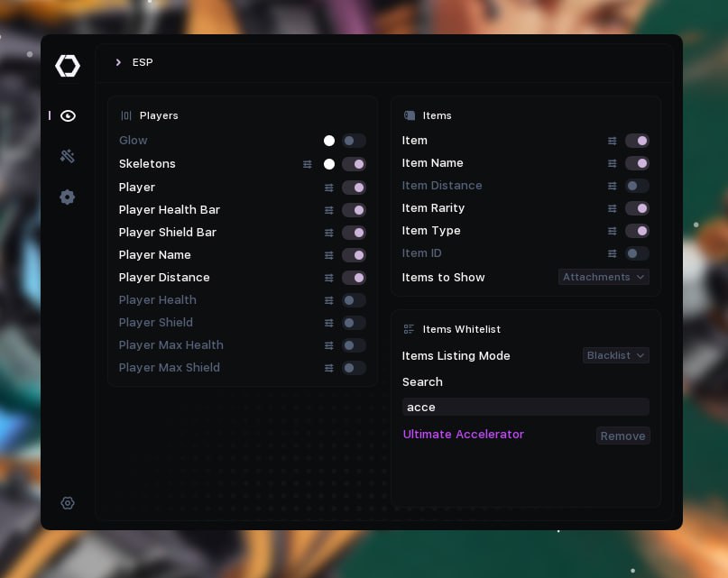Open the crossed tools sidebar tab

tap(68, 156)
